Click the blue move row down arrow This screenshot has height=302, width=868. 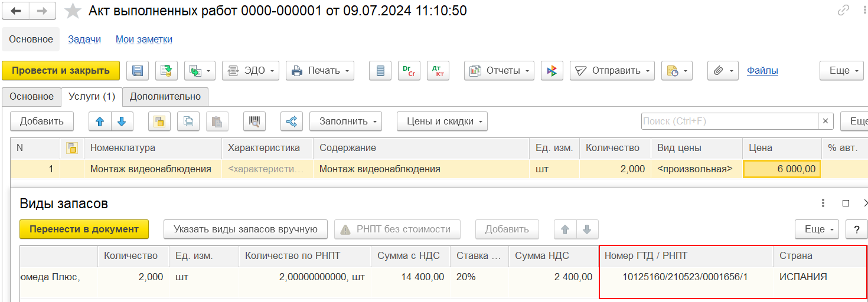click(x=122, y=122)
